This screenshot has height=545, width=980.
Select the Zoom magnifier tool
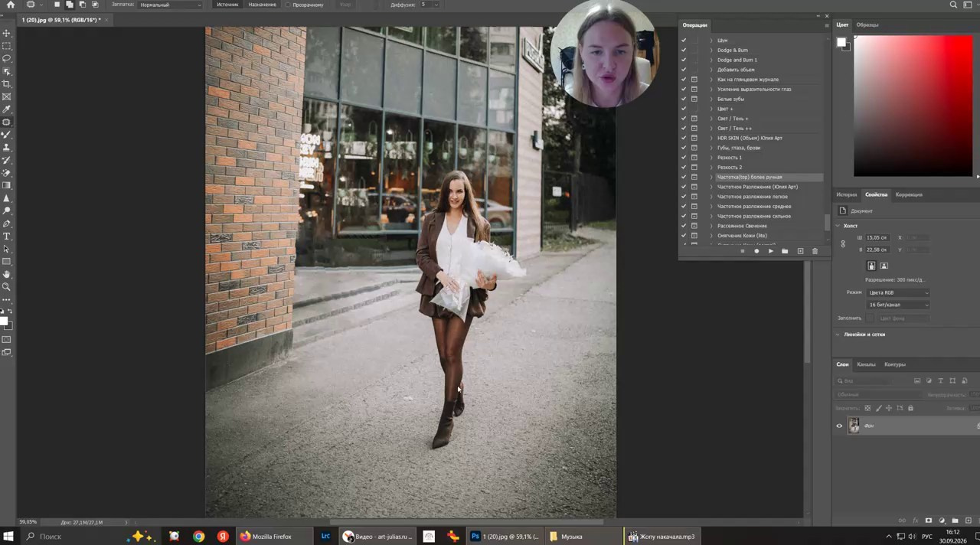point(7,287)
